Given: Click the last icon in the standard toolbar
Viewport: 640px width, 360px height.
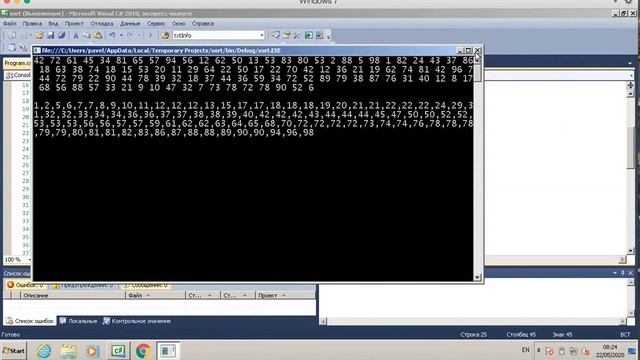Looking at the screenshot, I should coord(320,36).
